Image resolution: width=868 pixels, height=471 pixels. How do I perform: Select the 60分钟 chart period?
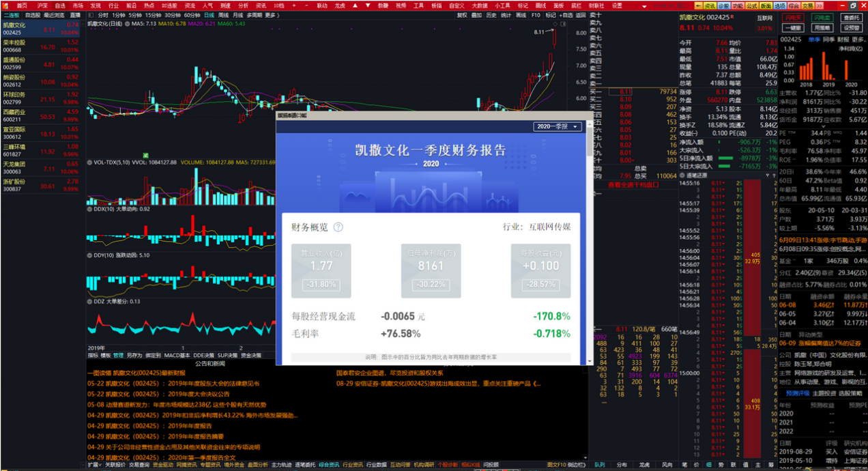[192, 14]
